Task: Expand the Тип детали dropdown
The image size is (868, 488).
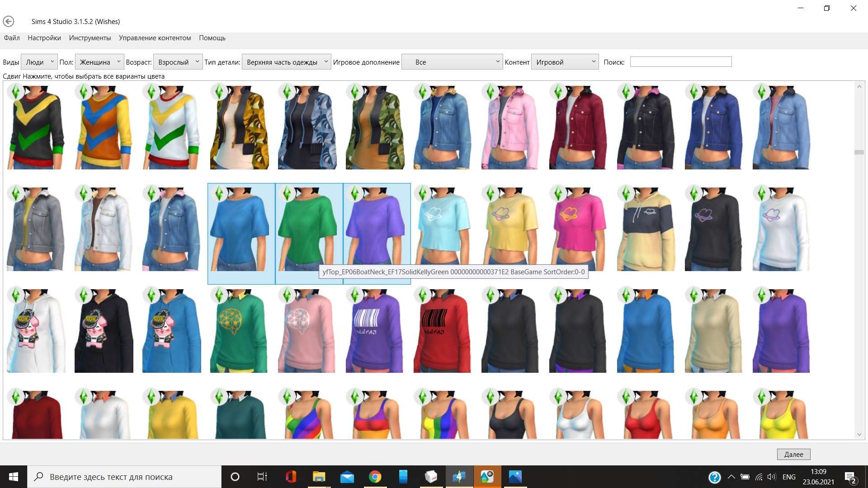Action: [x=286, y=62]
